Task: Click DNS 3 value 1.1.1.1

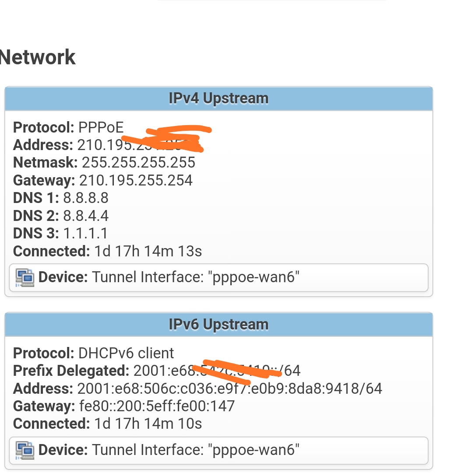Action: click(x=85, y=234)
